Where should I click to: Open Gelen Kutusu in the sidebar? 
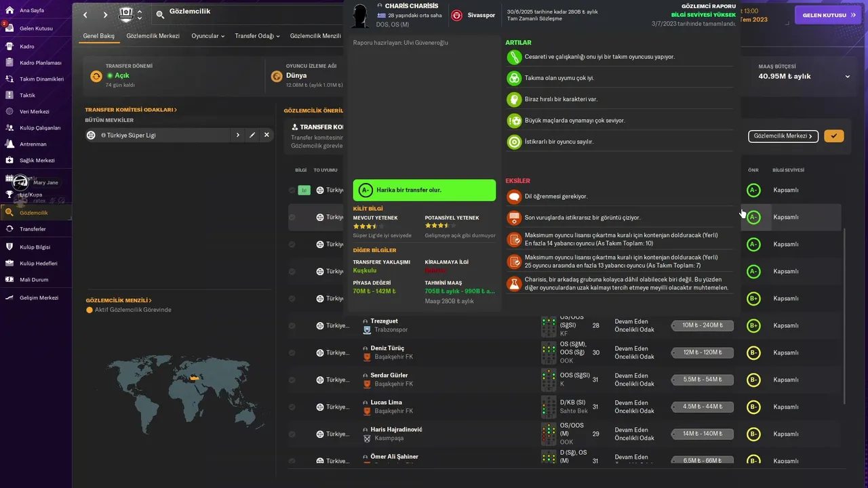(x=36, y=28)
